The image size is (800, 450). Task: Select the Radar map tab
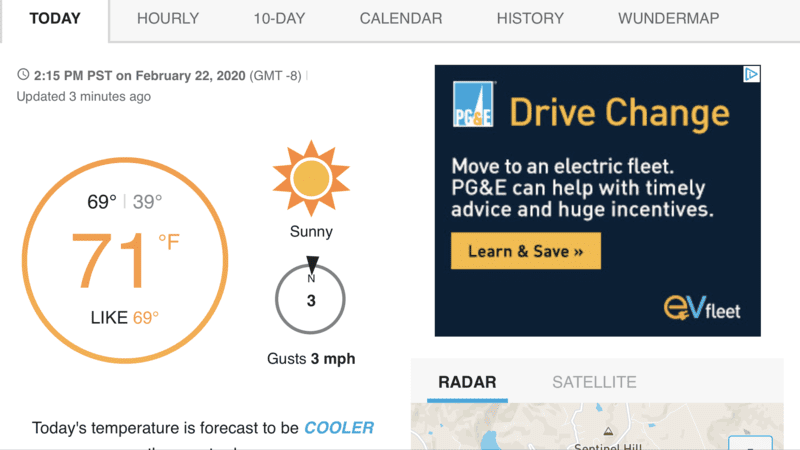click(467, 382)
